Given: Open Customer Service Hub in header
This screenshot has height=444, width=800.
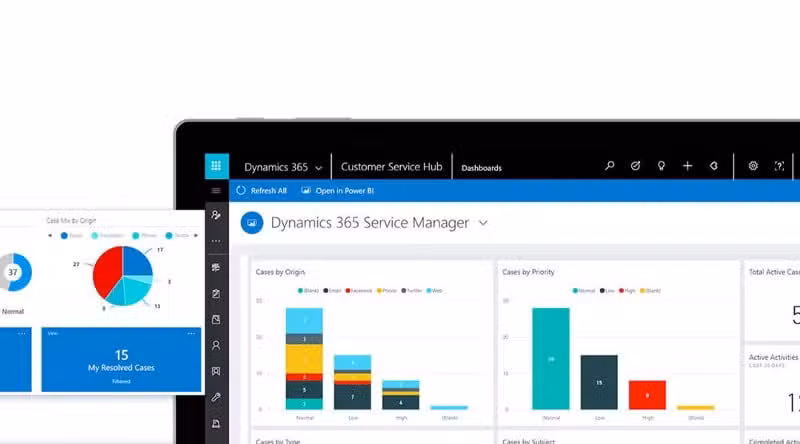Looking at the screenshot, I should pyautogui.click(x=391, y=166).
